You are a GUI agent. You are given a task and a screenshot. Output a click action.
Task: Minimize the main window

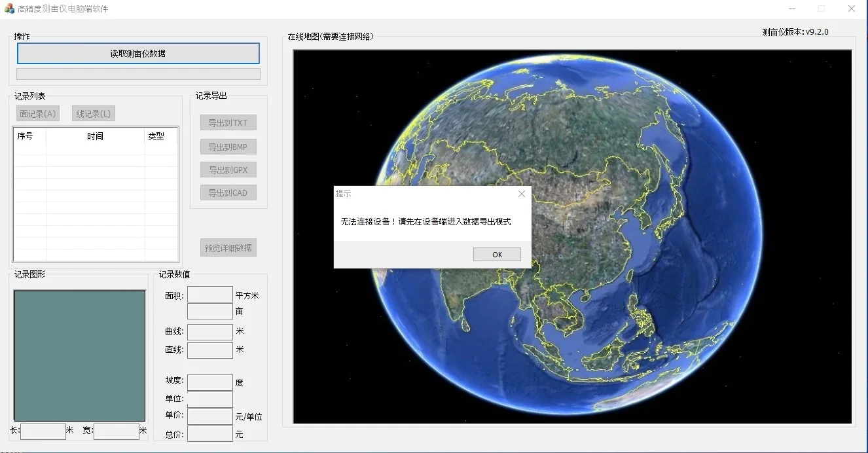(x=792, y=9)
